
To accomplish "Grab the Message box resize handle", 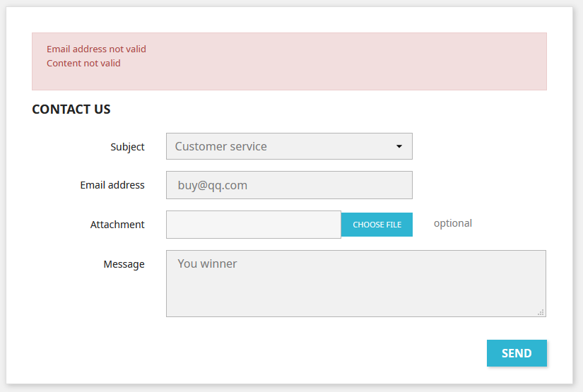I will pyautogui.click(x=541, y=311).
